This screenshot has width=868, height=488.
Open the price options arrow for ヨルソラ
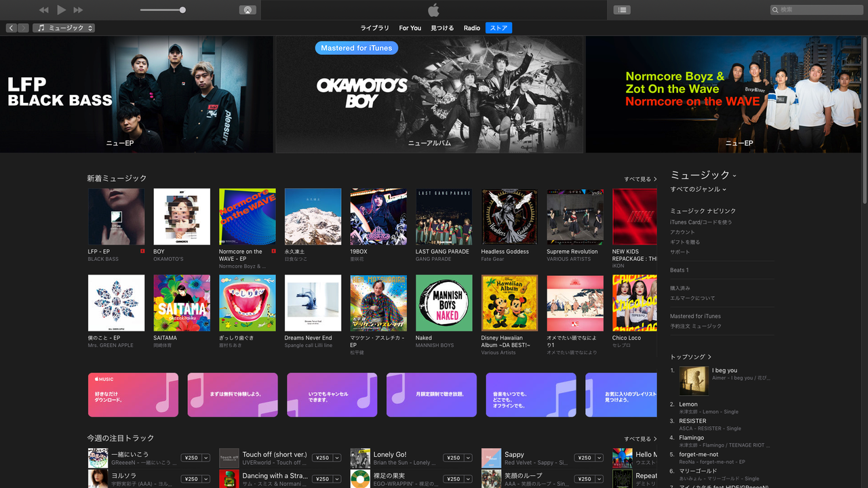(x=206, y=479)
